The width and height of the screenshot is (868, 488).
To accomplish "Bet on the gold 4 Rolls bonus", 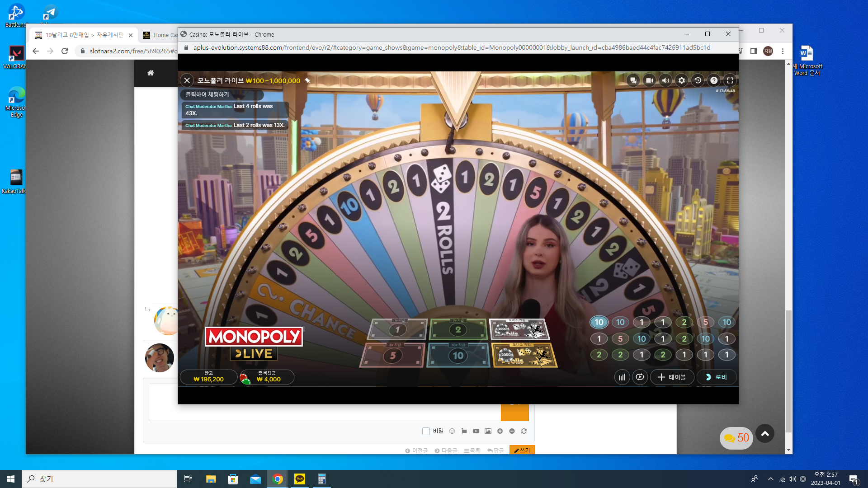I will [524, 355].
